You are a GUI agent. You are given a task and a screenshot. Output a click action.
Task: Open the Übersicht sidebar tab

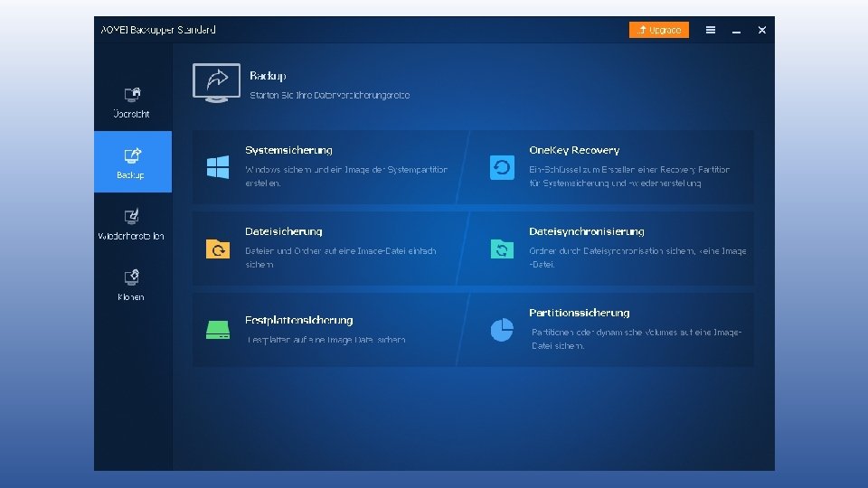click(x=132, y=102)
